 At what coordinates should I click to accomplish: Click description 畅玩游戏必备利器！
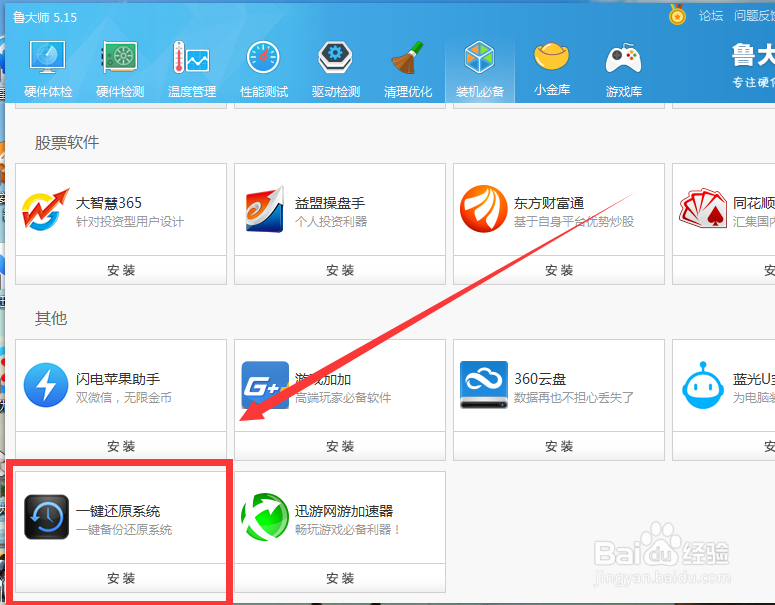(347, 529)
